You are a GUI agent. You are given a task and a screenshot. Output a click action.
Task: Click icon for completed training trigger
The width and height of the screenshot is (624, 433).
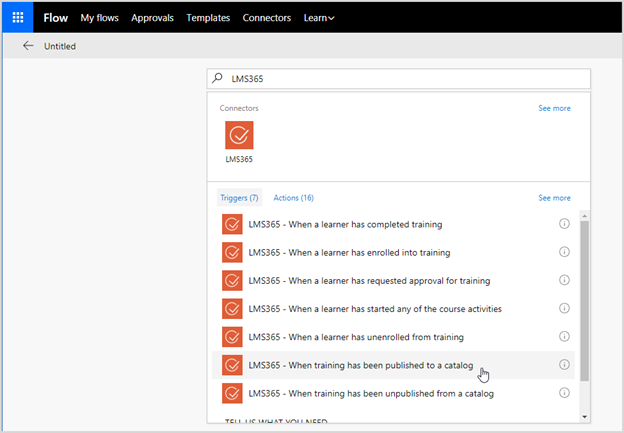click(x=232, y=224)
